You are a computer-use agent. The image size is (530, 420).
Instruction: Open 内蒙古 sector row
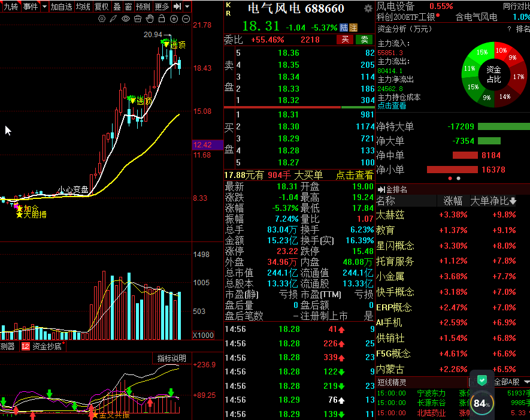pos(453,369)
